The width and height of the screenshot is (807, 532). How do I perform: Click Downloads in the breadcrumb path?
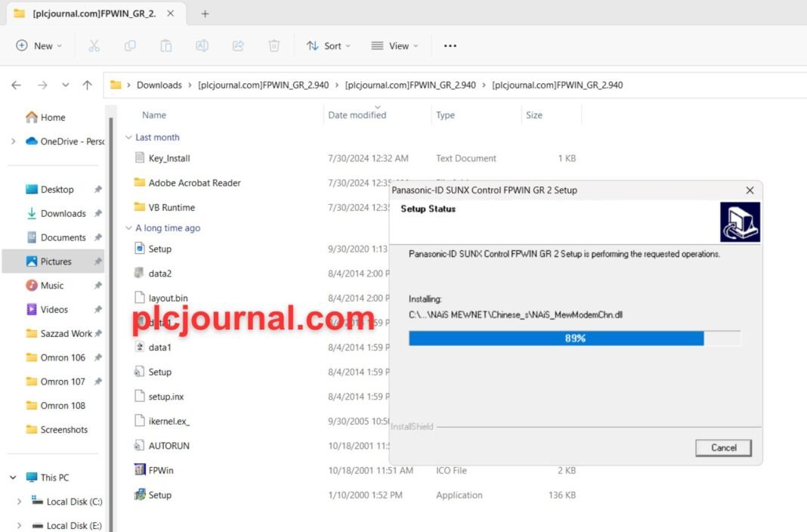(159, 85)
